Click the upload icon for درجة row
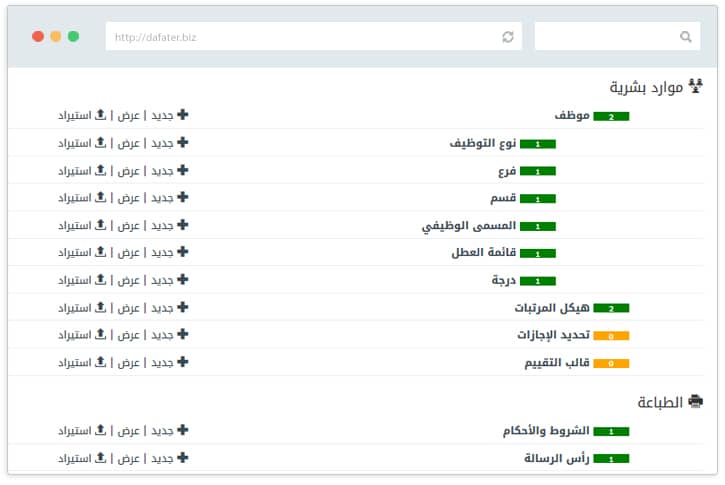Image resolution: width=725 pixels, height=485 pixels. coord(100,280)
